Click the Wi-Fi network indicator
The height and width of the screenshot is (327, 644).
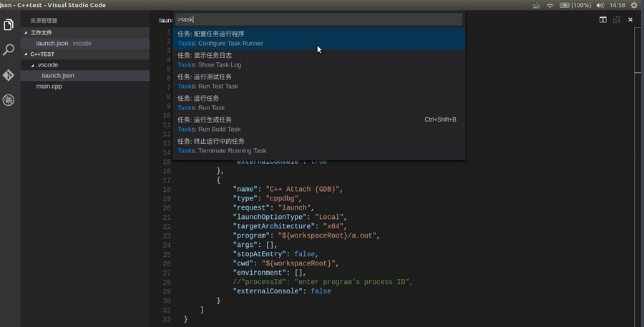pos(550,5)
